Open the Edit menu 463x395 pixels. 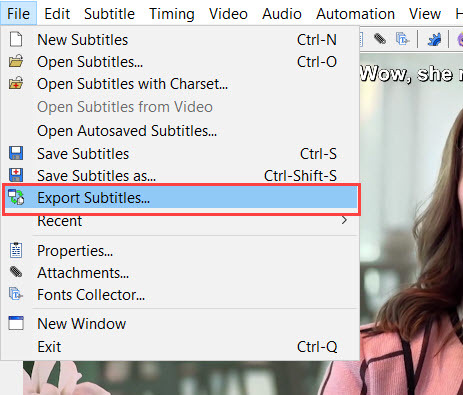tap(57, 14)
